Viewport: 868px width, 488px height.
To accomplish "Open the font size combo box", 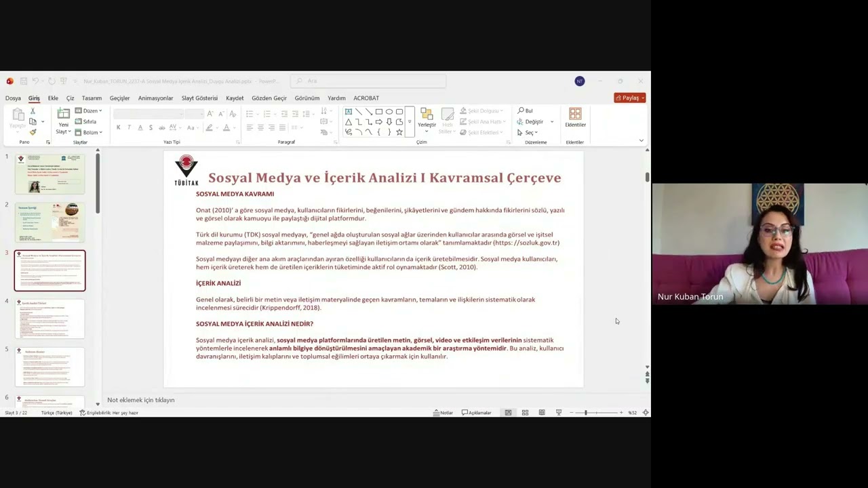I will pyautogui.click(x=195, y=114).
